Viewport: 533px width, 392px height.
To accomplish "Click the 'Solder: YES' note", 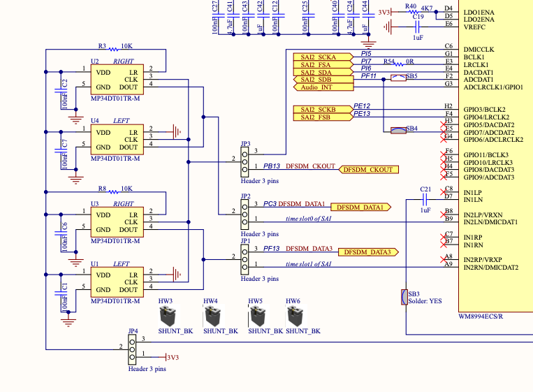I will 425,301.
